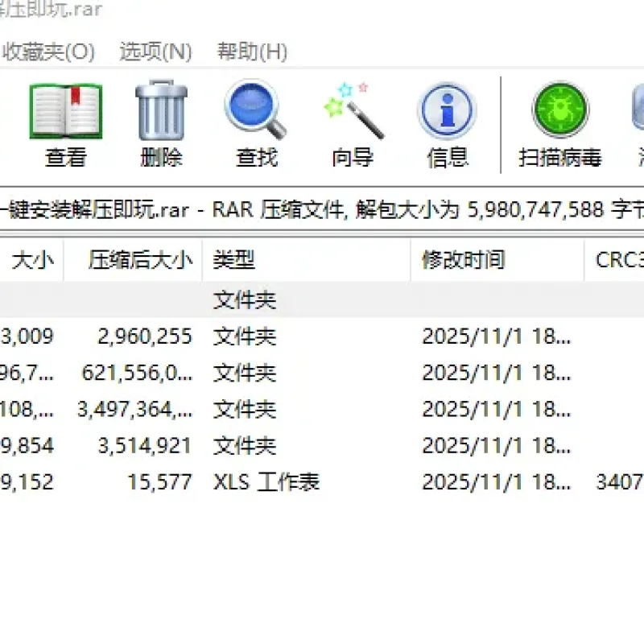Click the 删除 (Delete) trash can icon
This screenshot has height=644, width=644.
point(161,110)
